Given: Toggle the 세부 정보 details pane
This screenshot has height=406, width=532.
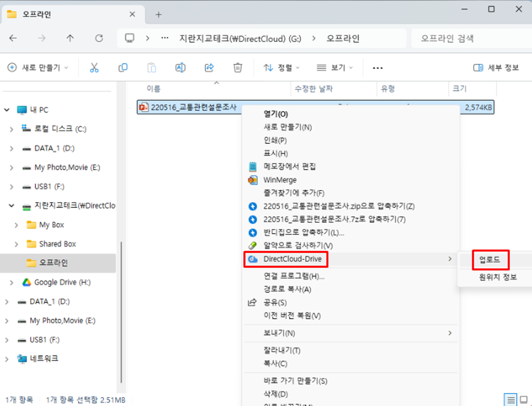Looking at the screenshot, I should tap(496, 68).
